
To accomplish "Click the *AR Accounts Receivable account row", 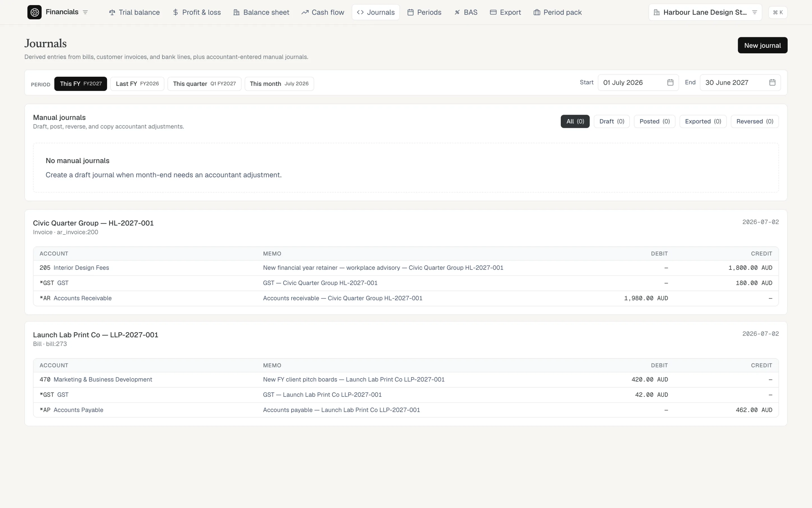I will pos(406,298).
